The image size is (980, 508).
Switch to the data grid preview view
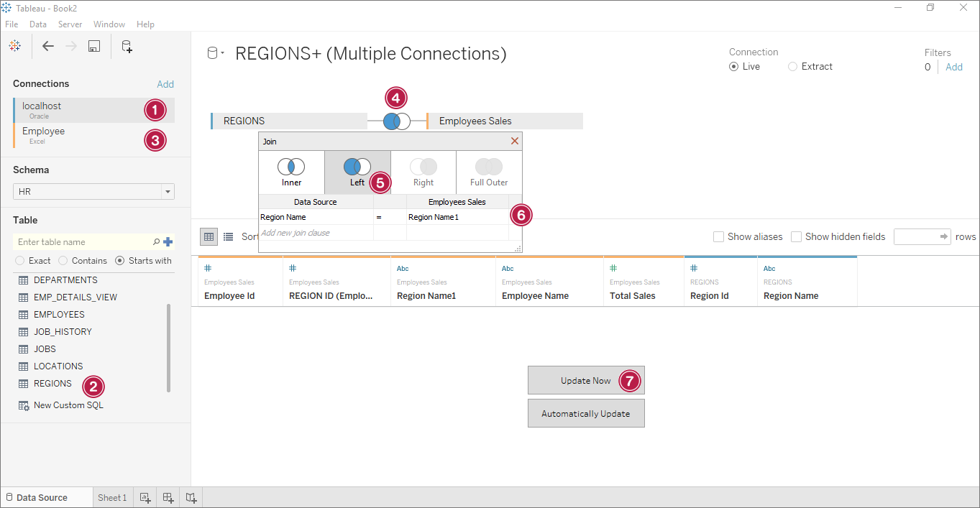[x=209, y=236]
